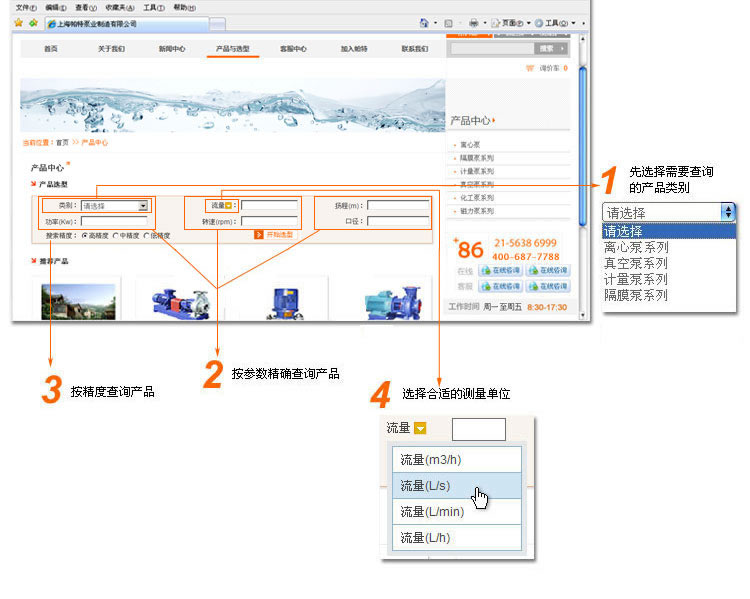Choose 离心泵系列 from the enlarged category list
The width and height of the screenshot is (750, 599).
[636, 247]
